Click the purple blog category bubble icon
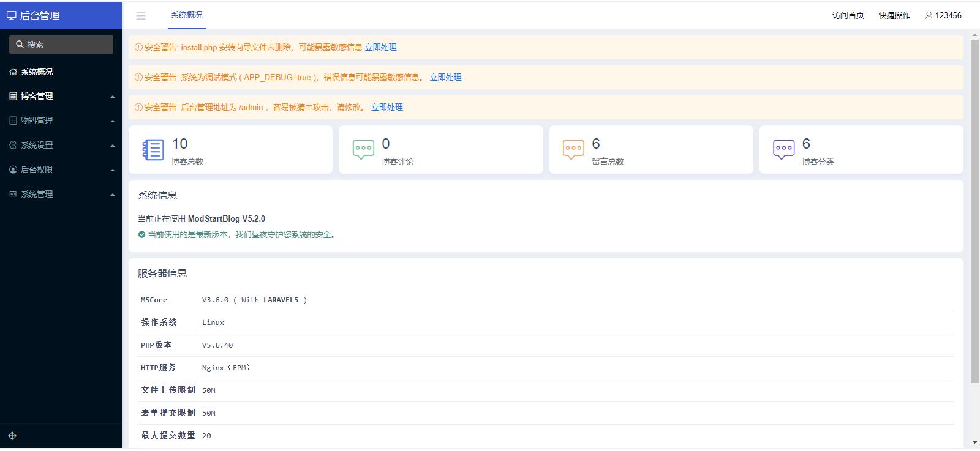Image resolution: width=980 pixels, height=451 pixels. pos(783,149)
